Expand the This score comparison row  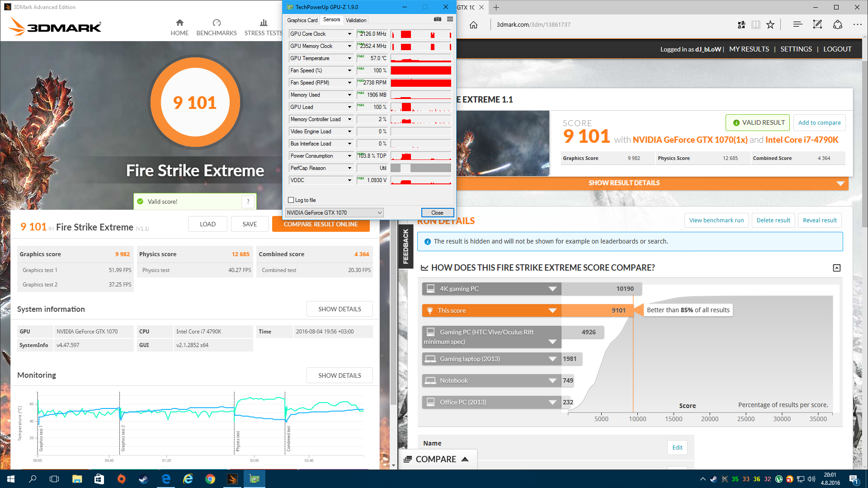[x=552, y=310]
